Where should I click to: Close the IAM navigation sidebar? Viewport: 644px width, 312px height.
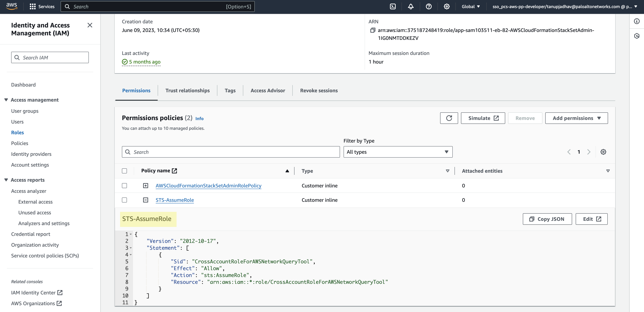(90, 25)
